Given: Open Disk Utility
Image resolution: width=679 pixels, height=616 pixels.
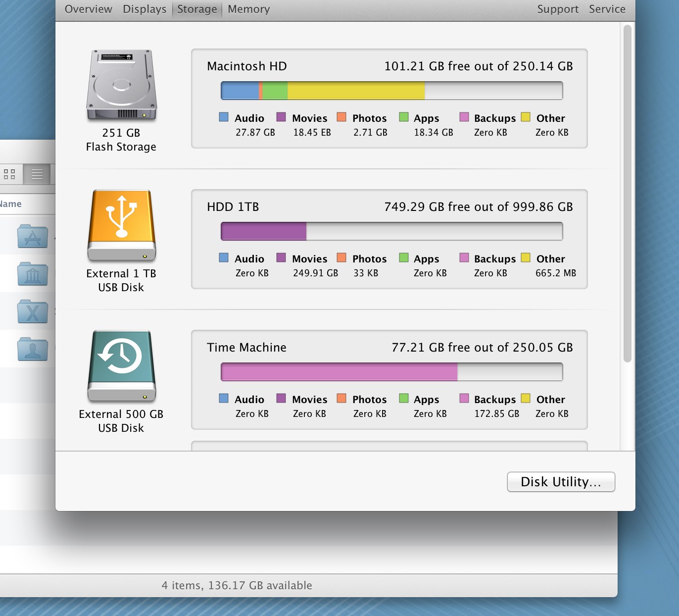Looking at the screenshot, I should pyautogui.click(x=561, y=482).
